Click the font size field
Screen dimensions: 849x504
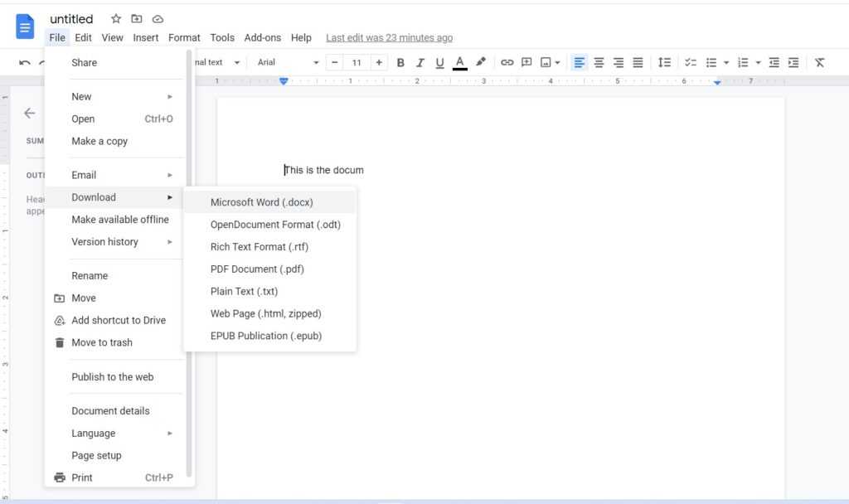coord(357,62)
